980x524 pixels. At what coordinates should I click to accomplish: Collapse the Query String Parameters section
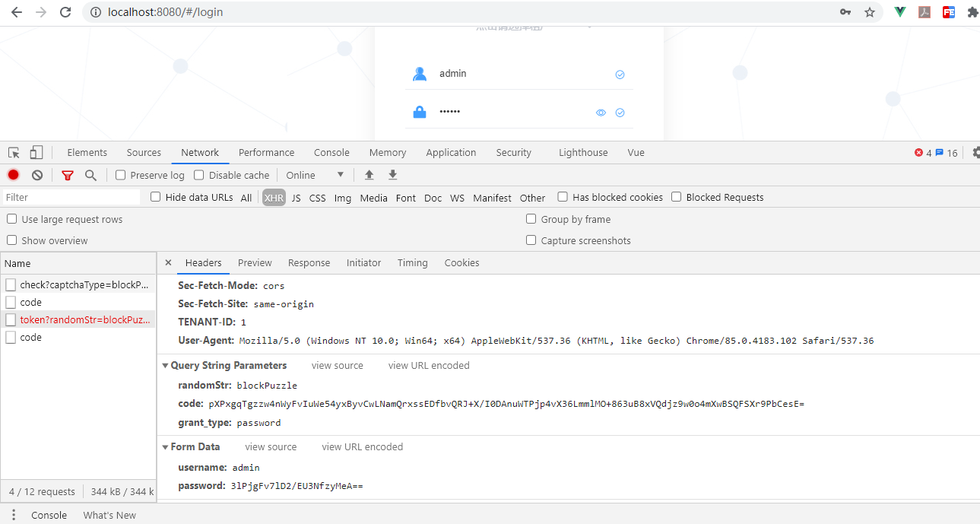click(166, 365)
